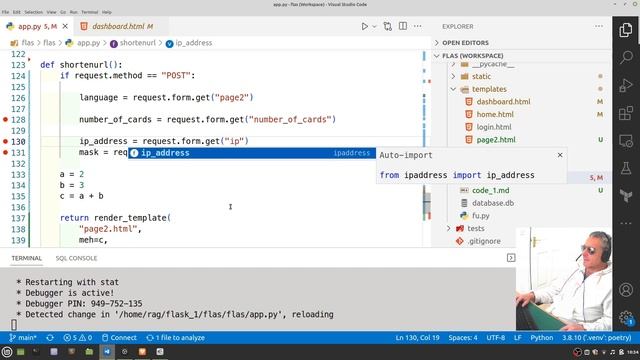Viewport: 640px width, 360px height.
Task: Click shortenurl in the breadcrumb
Action: [138, 43]
